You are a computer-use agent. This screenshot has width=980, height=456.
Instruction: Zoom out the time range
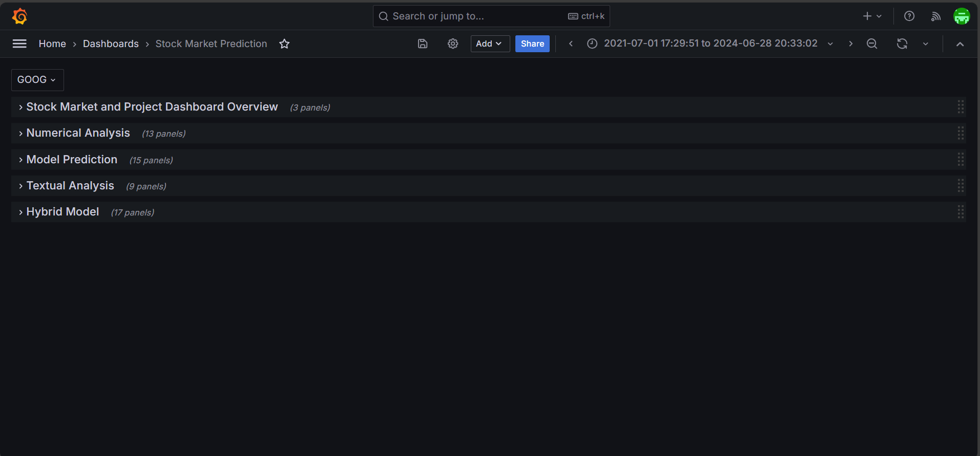[x=872, y=44]
